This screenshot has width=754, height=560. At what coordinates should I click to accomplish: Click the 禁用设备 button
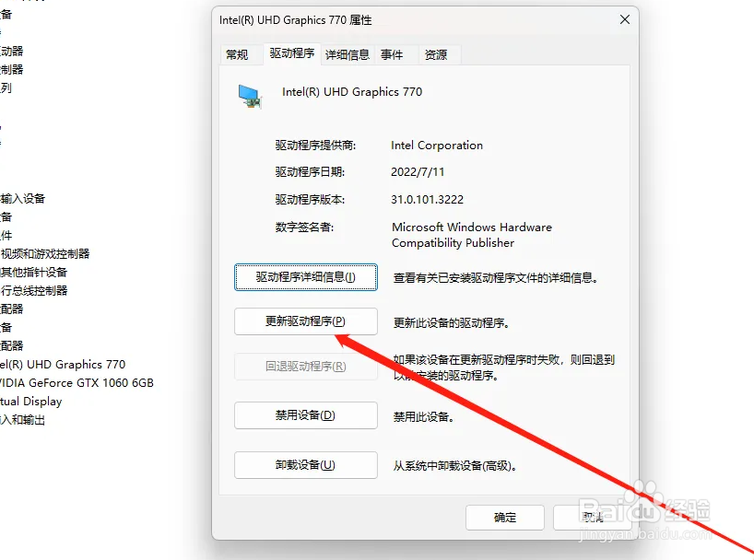306,415
